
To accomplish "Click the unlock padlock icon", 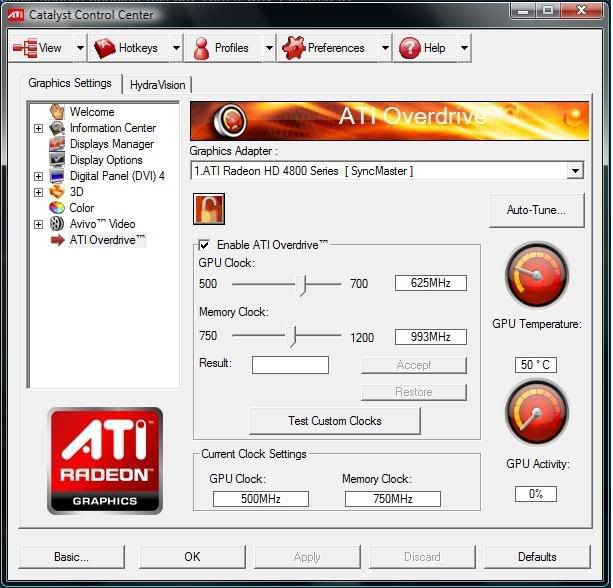I will click(209, 209).
